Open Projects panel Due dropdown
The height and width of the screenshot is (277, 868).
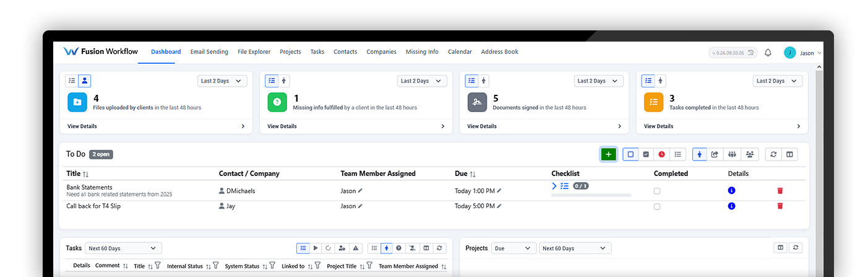click(x=513, y=248)
